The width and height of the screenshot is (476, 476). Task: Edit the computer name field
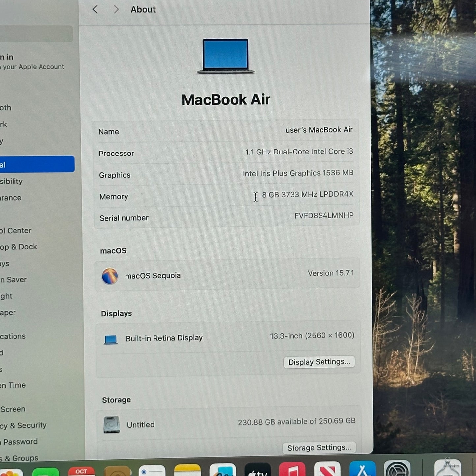point(319,130)
